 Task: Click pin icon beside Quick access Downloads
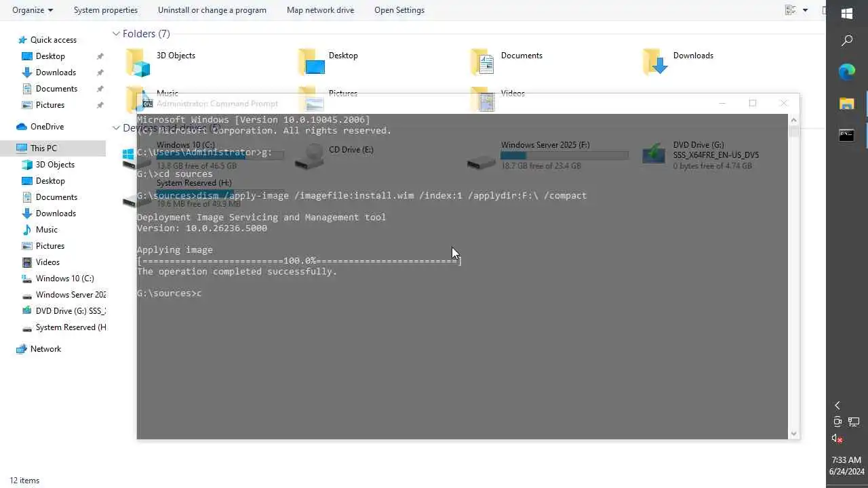pos(100,73)
